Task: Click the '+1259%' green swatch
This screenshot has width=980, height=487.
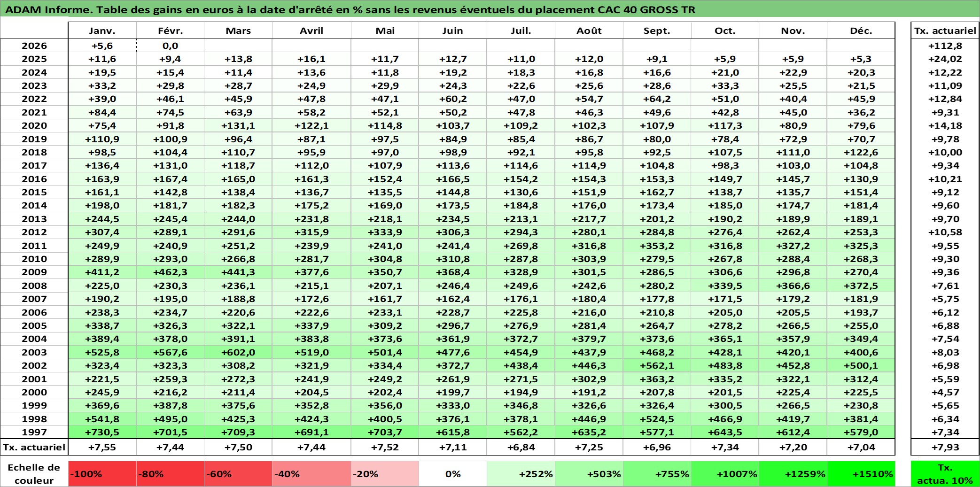Action: 793,474
